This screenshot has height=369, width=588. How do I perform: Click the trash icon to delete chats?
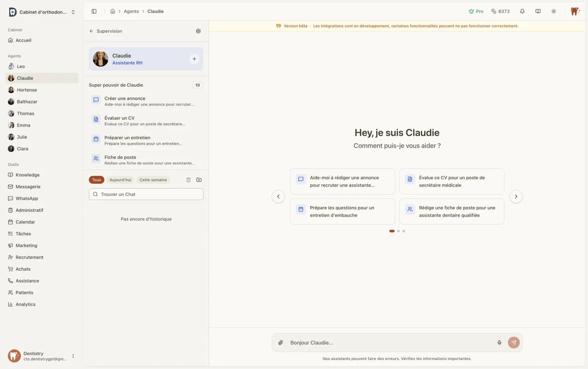pos(188,180)
